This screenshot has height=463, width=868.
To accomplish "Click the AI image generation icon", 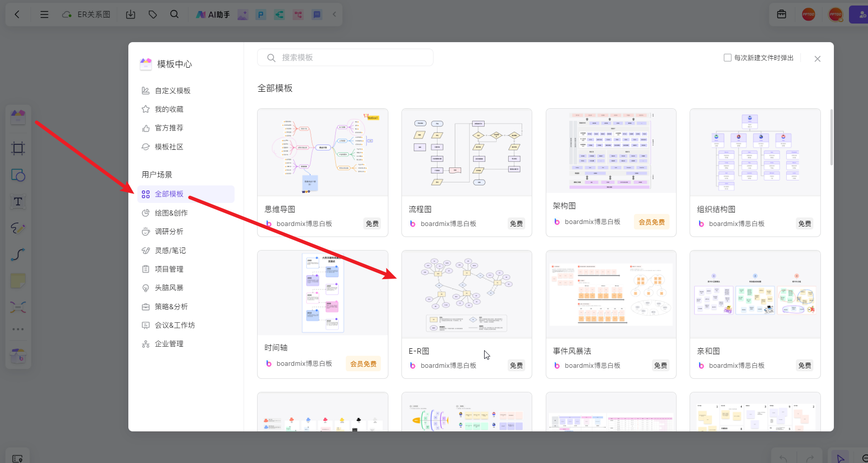I will point(243,15).
